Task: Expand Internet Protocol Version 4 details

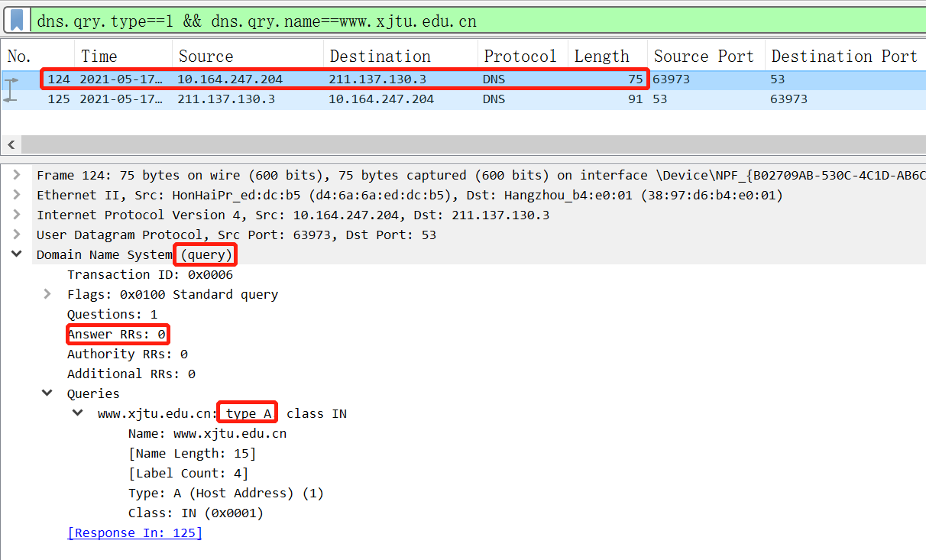Action: coord(17,215)
